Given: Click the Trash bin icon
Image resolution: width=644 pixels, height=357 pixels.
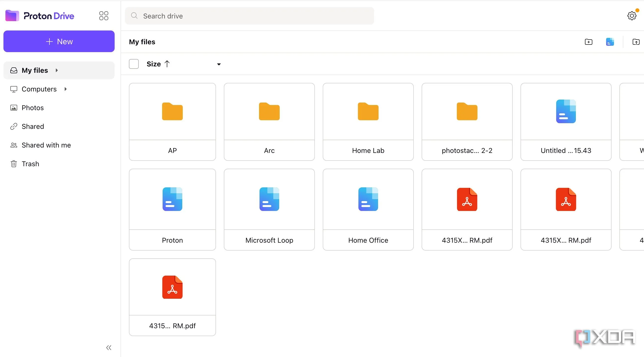Looking at the screenshot, I should click(x=14, y=164).
